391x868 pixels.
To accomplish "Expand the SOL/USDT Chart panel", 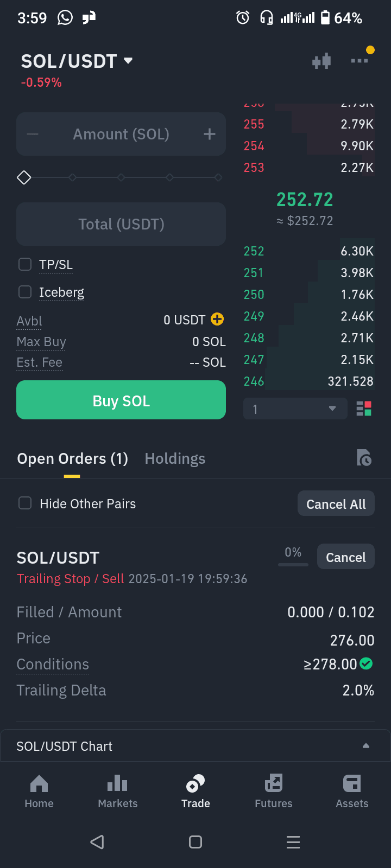I will (x=195, y=746).
